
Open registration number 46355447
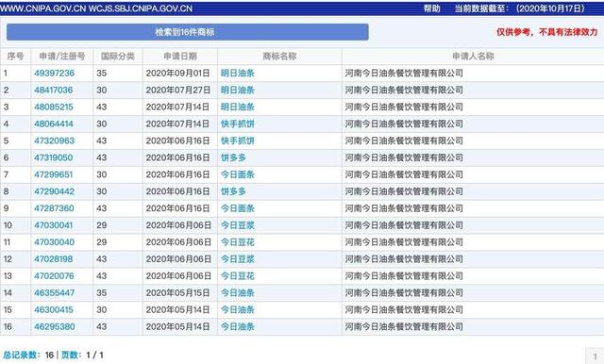55,293
